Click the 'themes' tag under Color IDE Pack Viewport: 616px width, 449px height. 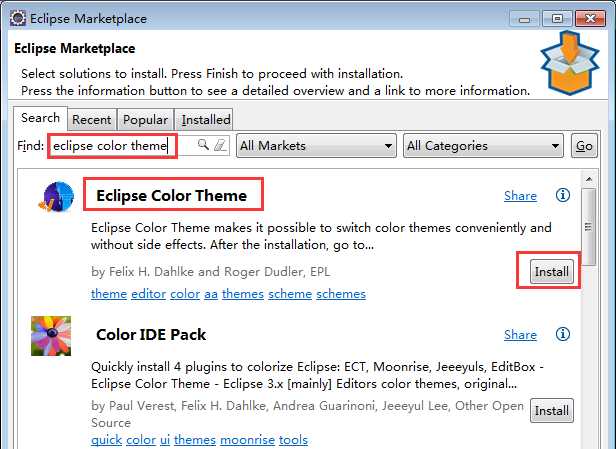[x=195, y=440]
